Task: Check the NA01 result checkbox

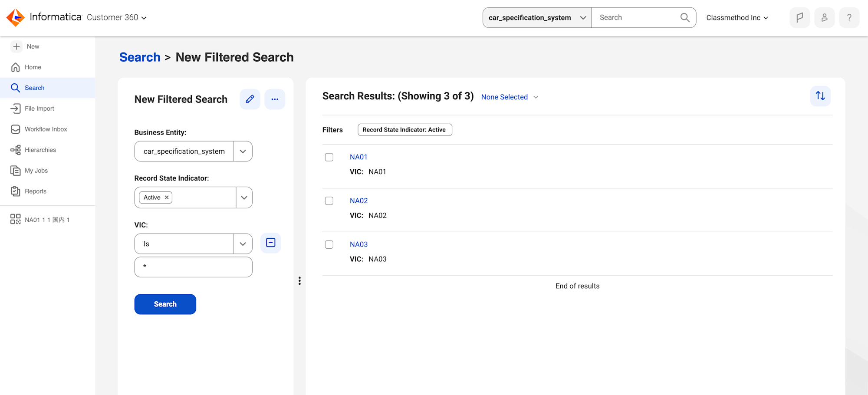Action: pyautogui.click(x=329, y=157)
